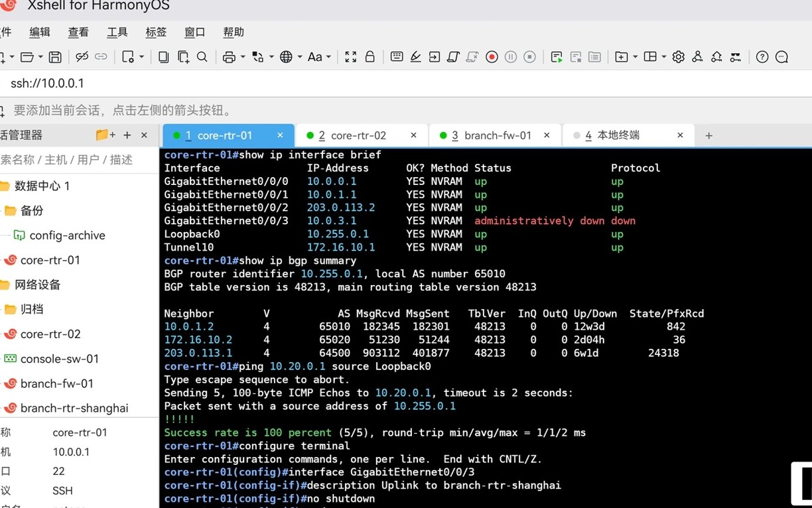Close the core-rtr-01 tab
Image resolution: width=812 pixels, height=508 pixels.
tap(280, 135)
